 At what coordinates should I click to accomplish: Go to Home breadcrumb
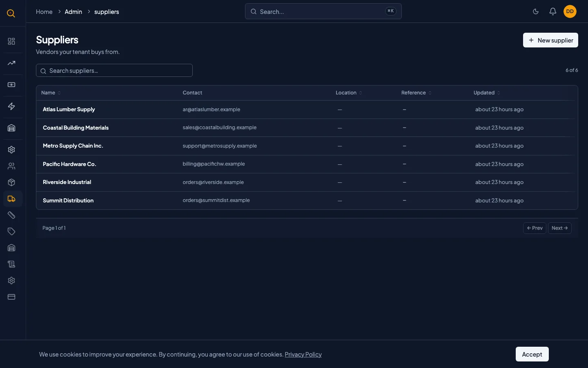click(44, 12)
